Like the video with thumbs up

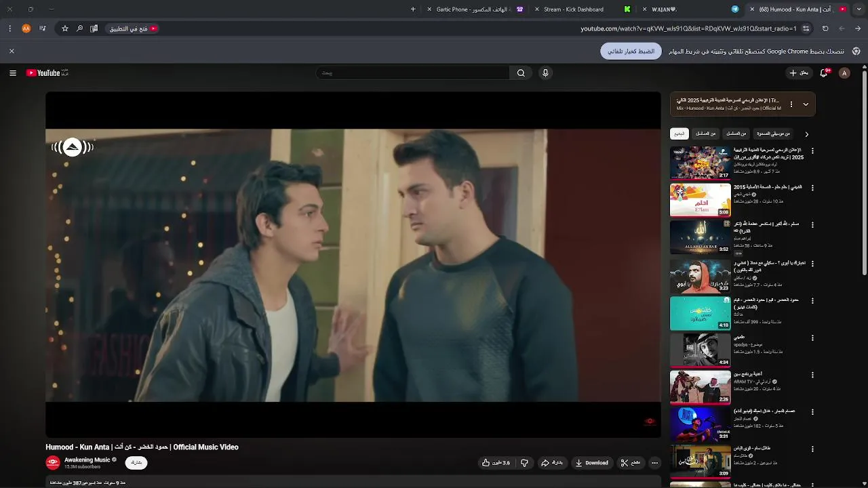coord(496,463)
